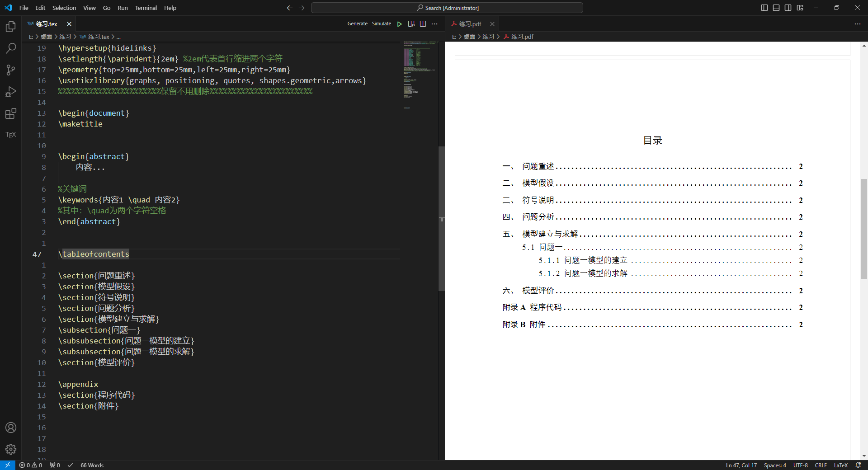Open the editor More Actions ellipsis menu
The width and height of the screenshot is (868, 470).
click(x=434, y=24)
